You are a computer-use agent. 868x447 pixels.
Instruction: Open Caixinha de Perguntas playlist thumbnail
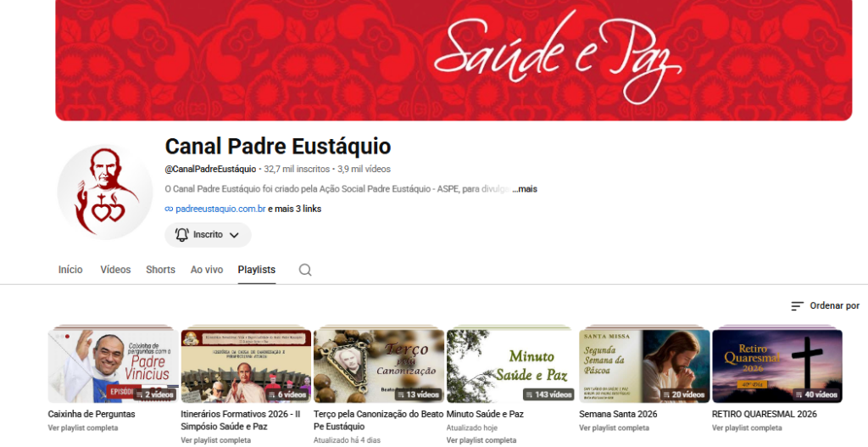tap(113, 366)
